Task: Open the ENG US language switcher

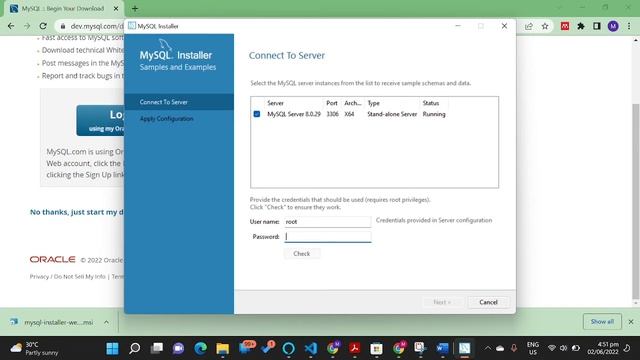Action: [533, 348]
